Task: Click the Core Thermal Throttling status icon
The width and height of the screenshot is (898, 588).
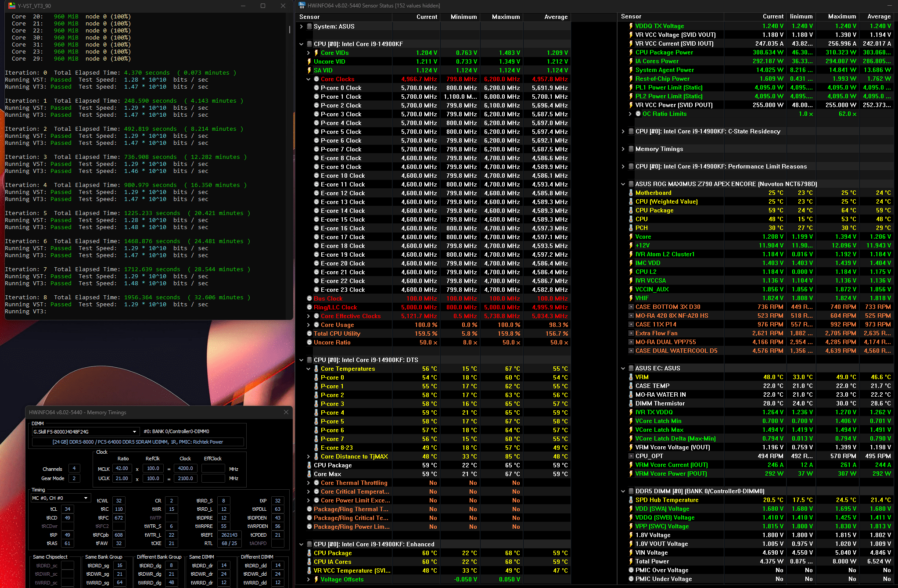Action: (x=316, y=483)
